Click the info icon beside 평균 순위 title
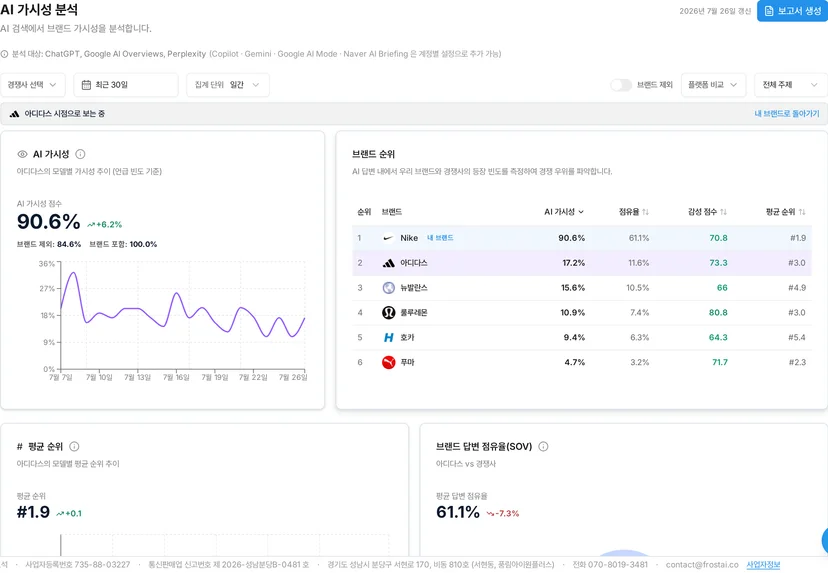 point(74,447)
